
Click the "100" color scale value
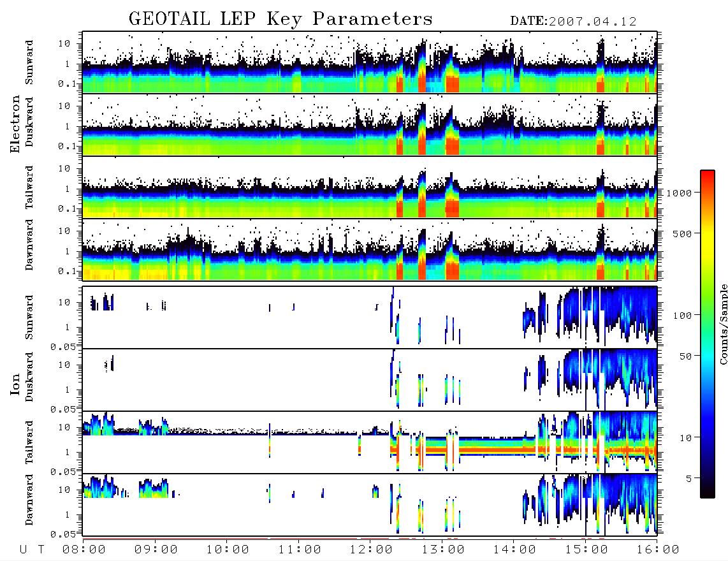[x=683, y=316]
